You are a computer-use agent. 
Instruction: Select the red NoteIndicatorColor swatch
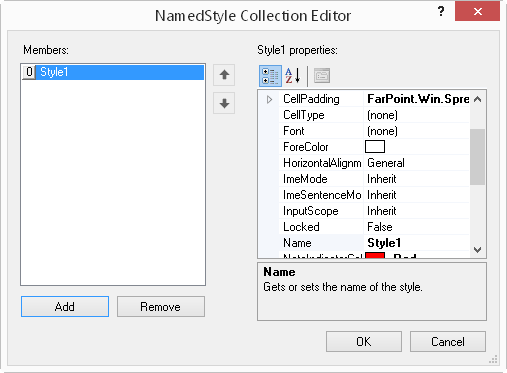click(x=375, y=255)
